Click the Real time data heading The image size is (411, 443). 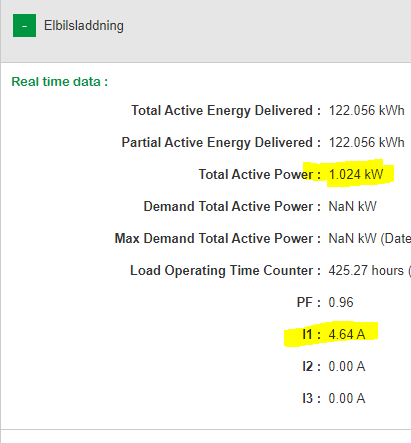coord(60,82)
